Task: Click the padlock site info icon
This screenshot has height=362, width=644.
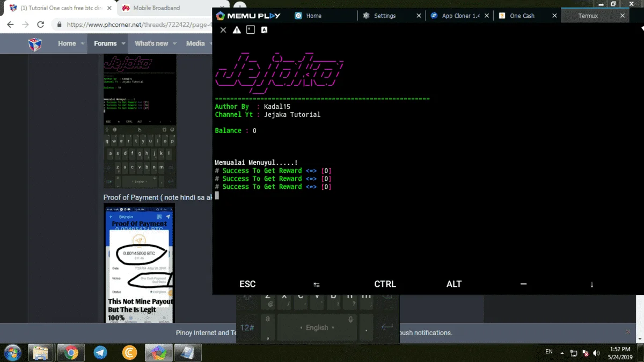Action: click(x=59, y=25)
